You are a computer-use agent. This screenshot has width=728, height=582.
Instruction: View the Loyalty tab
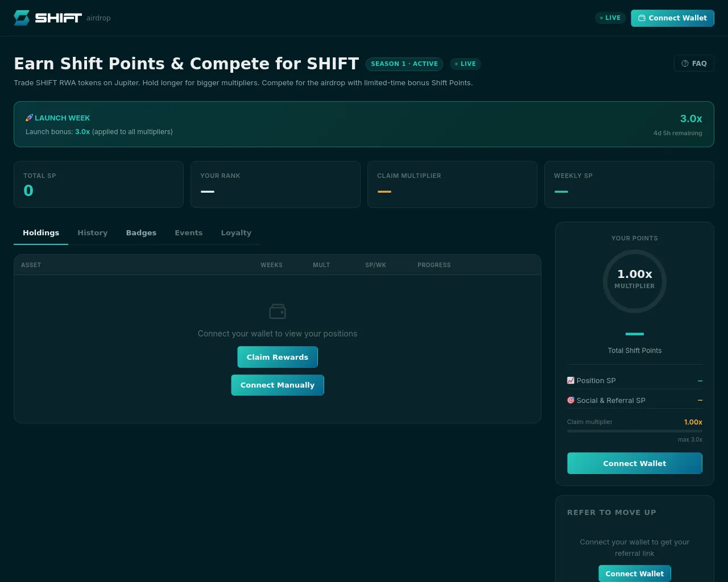click(x=236, y=233)
